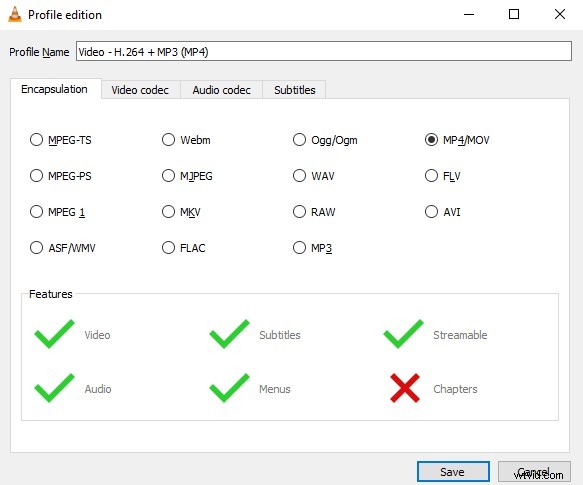Click the Streamable feature label

click(460, 335)
